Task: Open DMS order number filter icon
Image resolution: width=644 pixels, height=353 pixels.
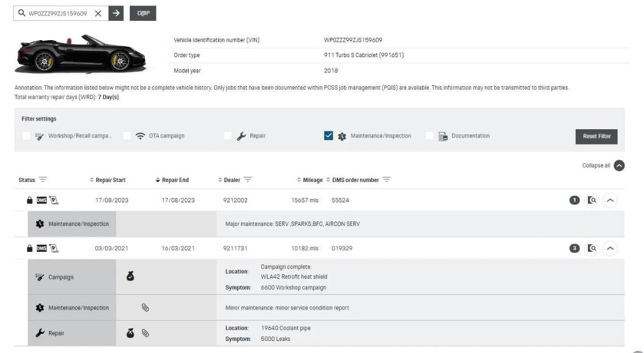Action: 386,179
